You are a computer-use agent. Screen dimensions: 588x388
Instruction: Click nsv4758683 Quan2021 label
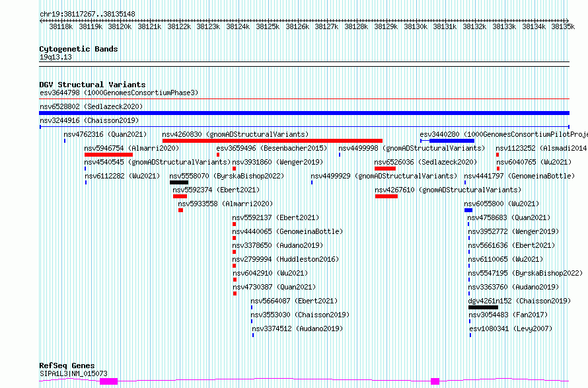click(x=509, y=217)
